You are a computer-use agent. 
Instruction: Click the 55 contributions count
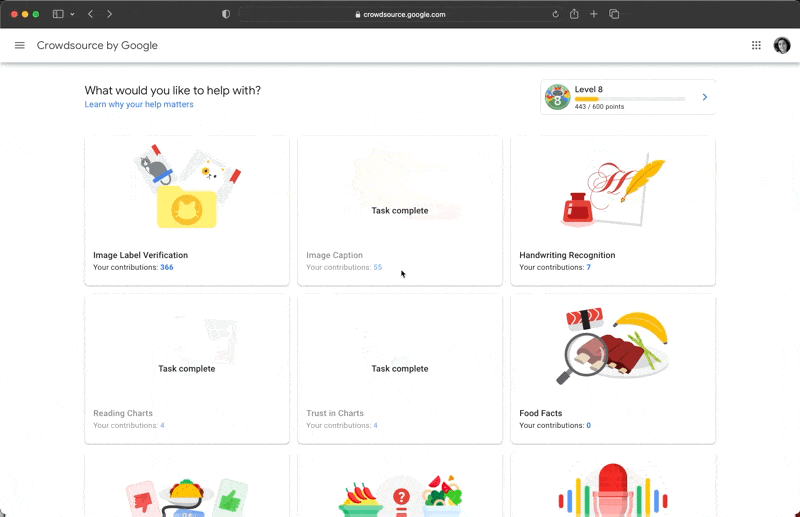(378, 267)
